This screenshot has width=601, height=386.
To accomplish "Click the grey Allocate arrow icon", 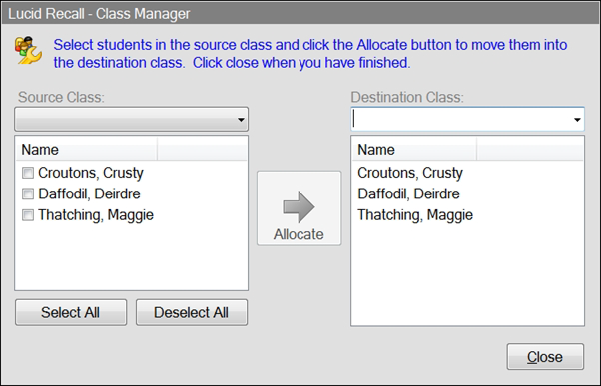I will (x=299, y=207).
